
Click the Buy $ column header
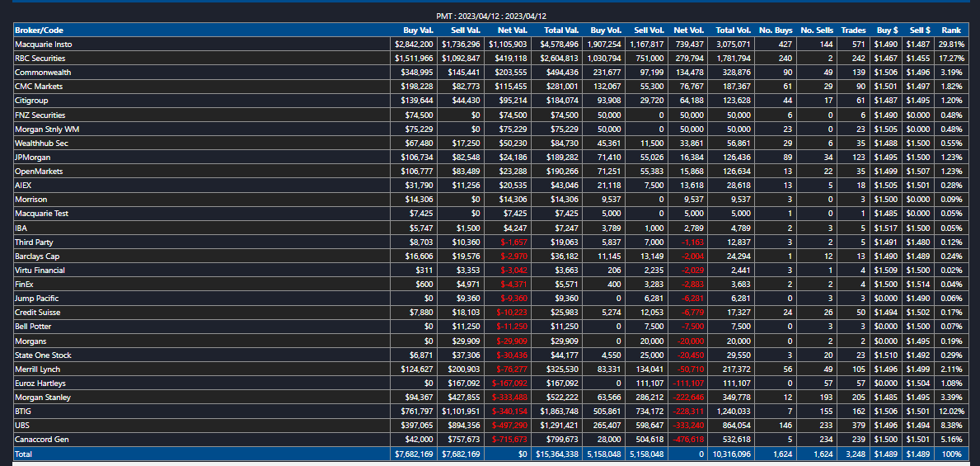click(x=886, y=30)
